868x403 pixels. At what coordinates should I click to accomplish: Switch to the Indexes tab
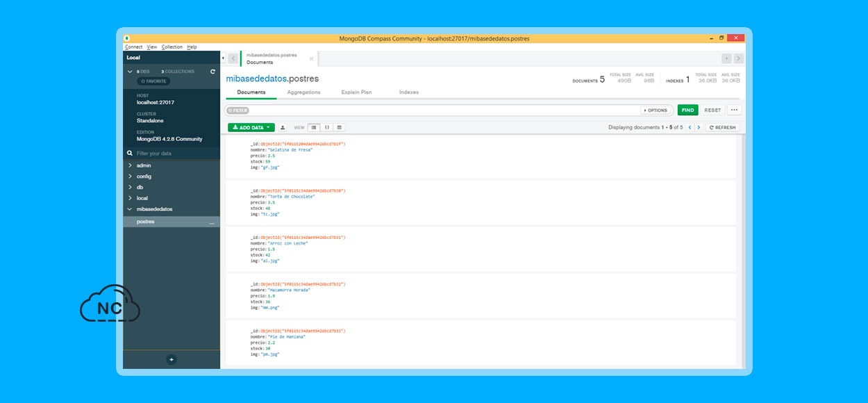[x=409, y=92]
